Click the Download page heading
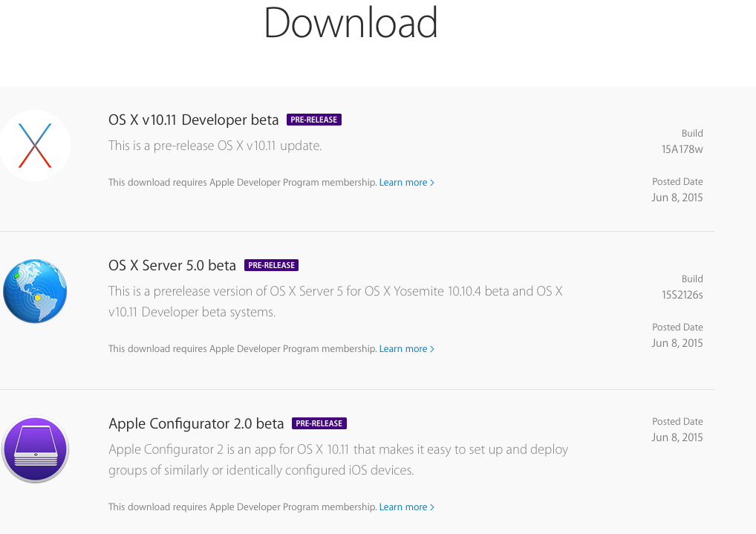 click(351, 22)
